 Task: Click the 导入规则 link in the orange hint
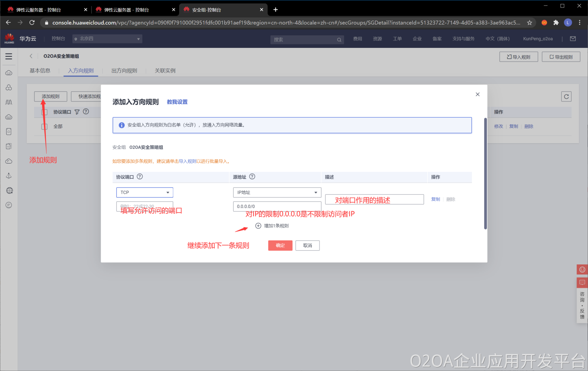pos(187,161)
